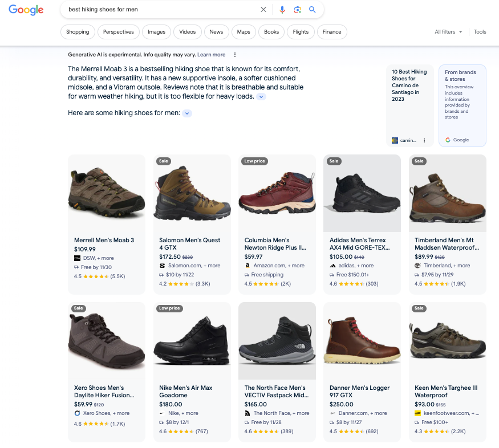Click '$7.95 by 11/29' shipping text
The width and height of the screenshot is (499, 448).
pos(437,275)
